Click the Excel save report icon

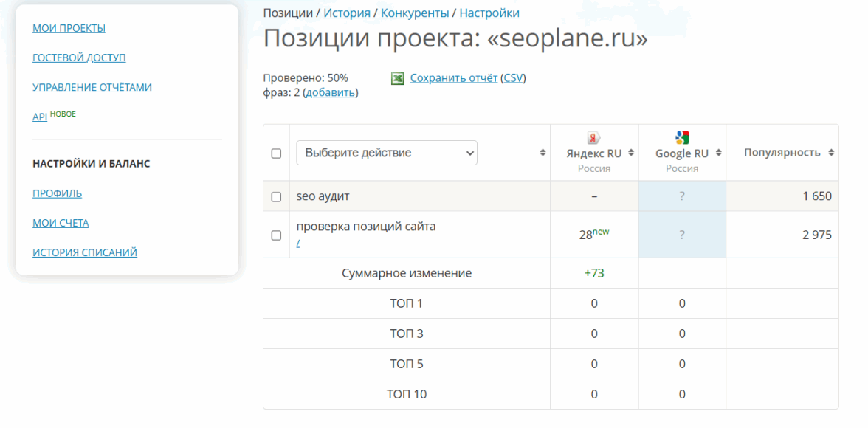(x=398, y=78)
